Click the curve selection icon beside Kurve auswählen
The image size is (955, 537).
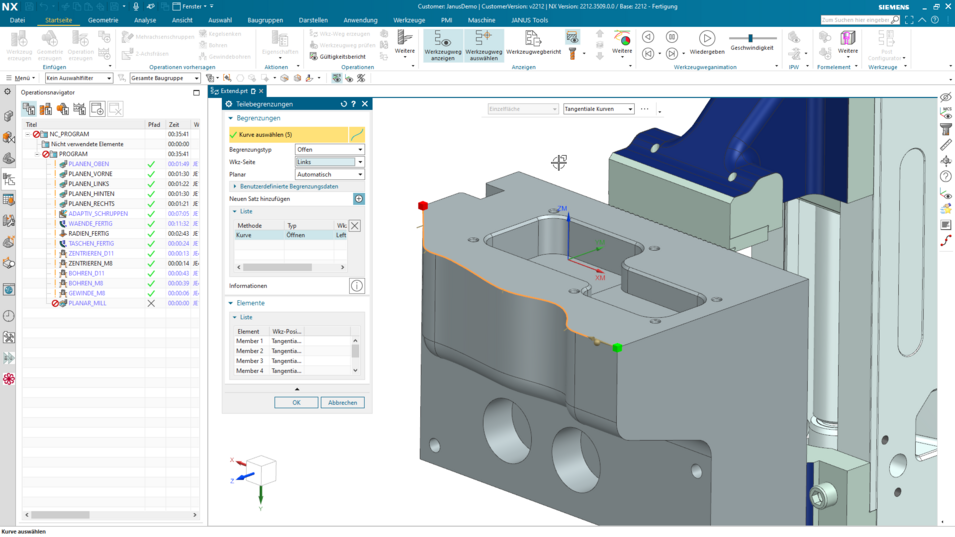pyautogui.click(x=356, y=135)
